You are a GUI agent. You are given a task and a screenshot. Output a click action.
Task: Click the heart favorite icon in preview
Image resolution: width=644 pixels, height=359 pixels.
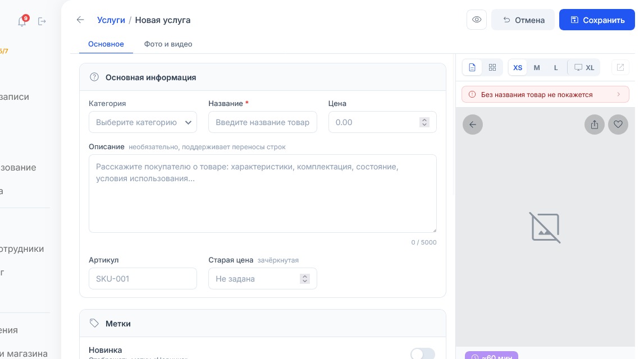[x=618, y=125]
